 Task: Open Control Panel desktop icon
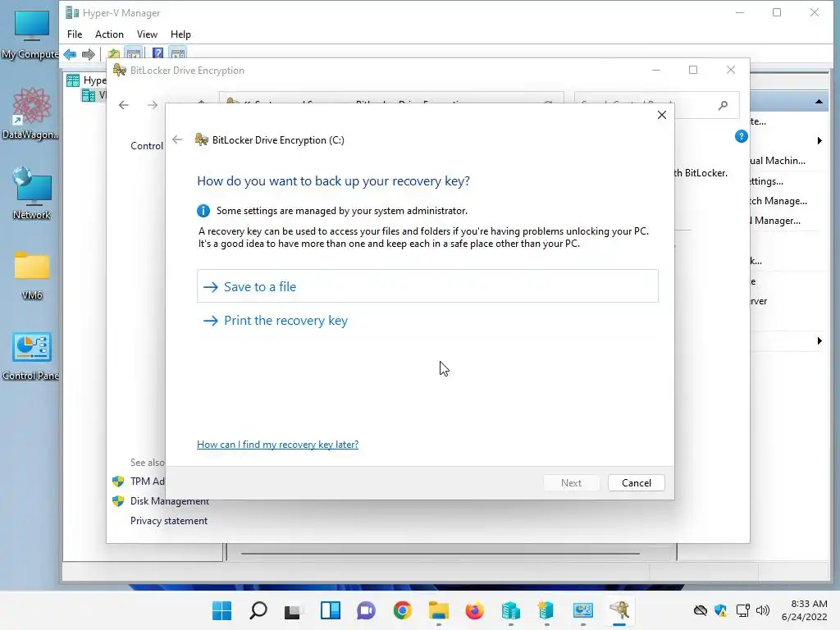click(x=31, y=356)
